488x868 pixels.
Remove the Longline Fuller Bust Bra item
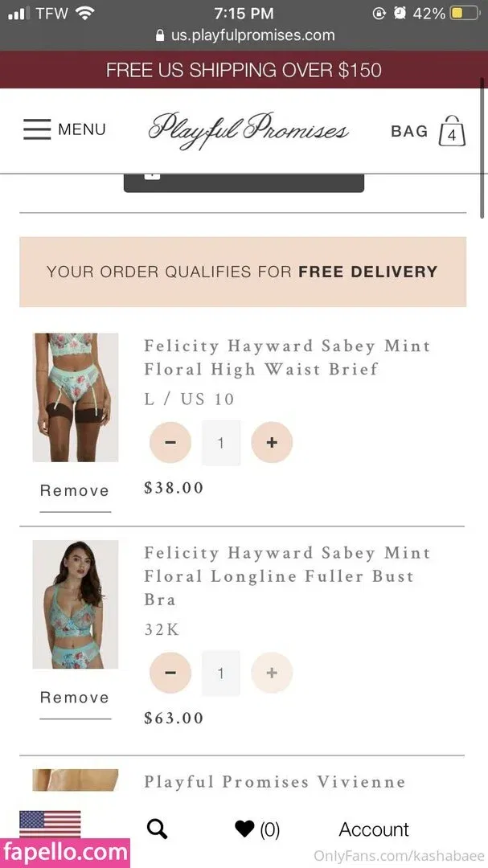[75, 698]
